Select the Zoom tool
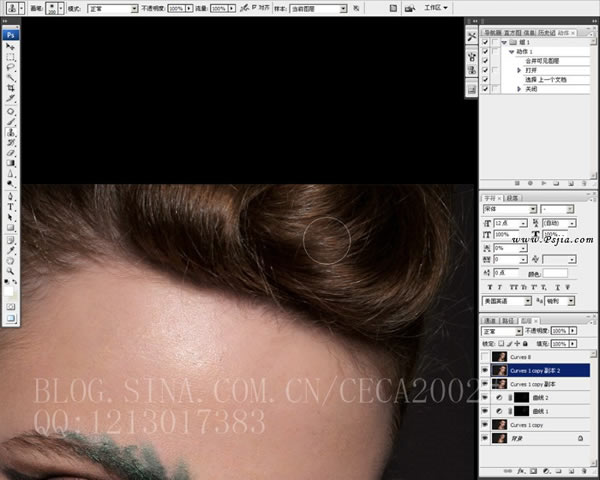The image size is (600, 480). coord(10,271)
